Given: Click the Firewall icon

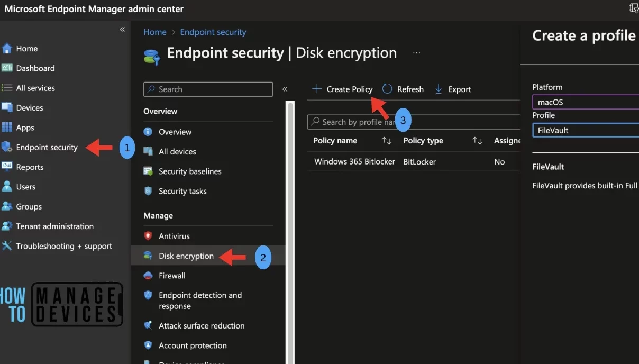Looking at the screenshot, I should (148, 276).
